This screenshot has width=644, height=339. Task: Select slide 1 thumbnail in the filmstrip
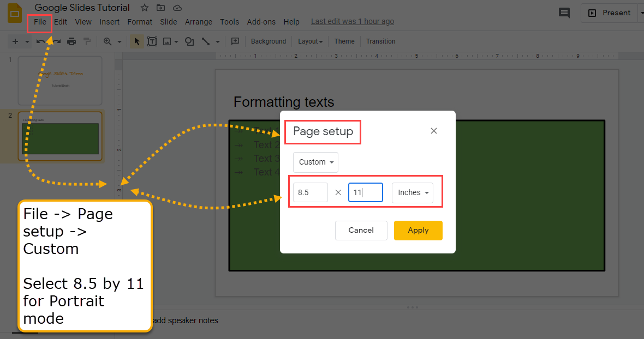pyautogui.click(x=60, y=80)
